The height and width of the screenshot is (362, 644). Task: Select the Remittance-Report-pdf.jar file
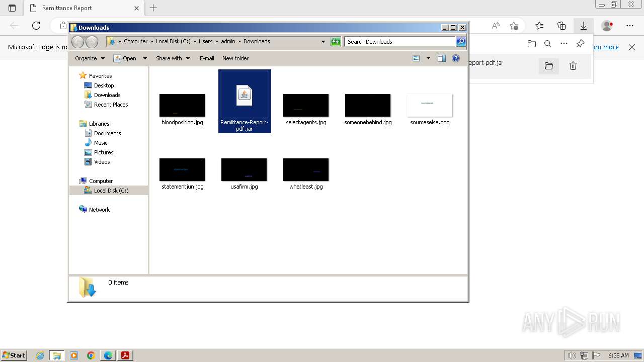coord(245,101)
